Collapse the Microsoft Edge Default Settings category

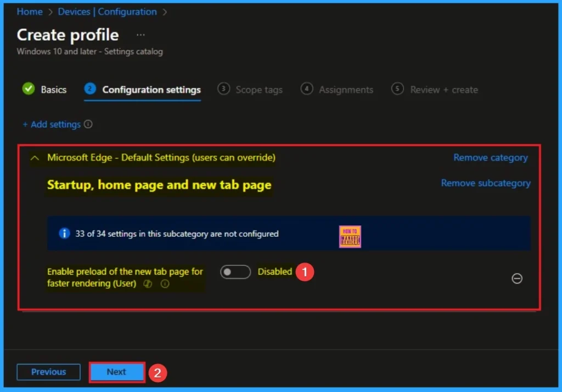[35, 157]
